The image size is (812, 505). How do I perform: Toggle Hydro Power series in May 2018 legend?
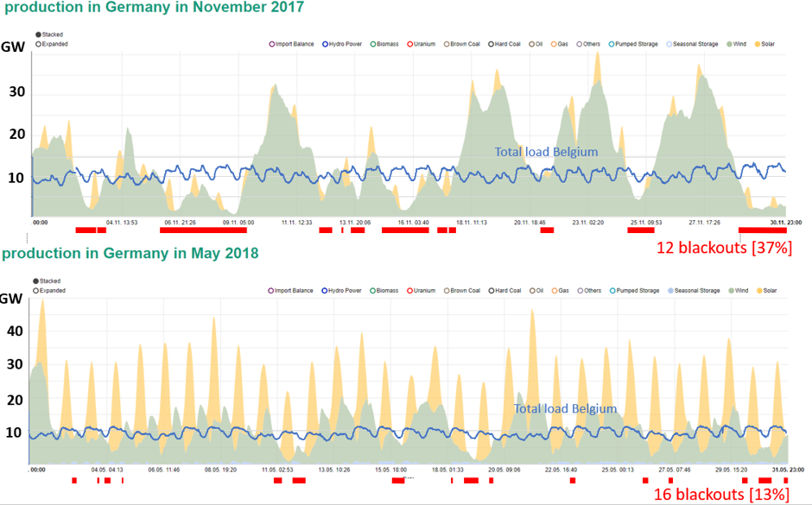point(341,290)
